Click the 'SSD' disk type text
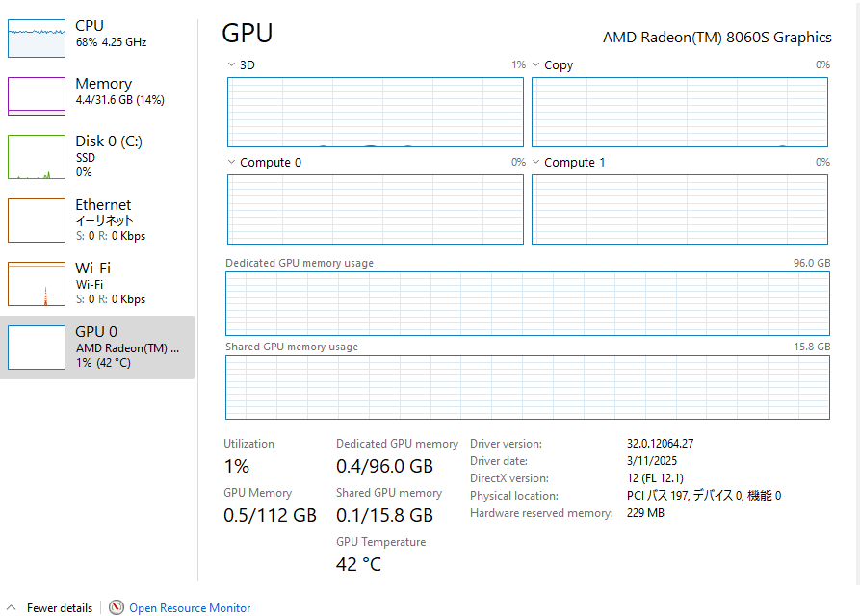 (86, 157)
